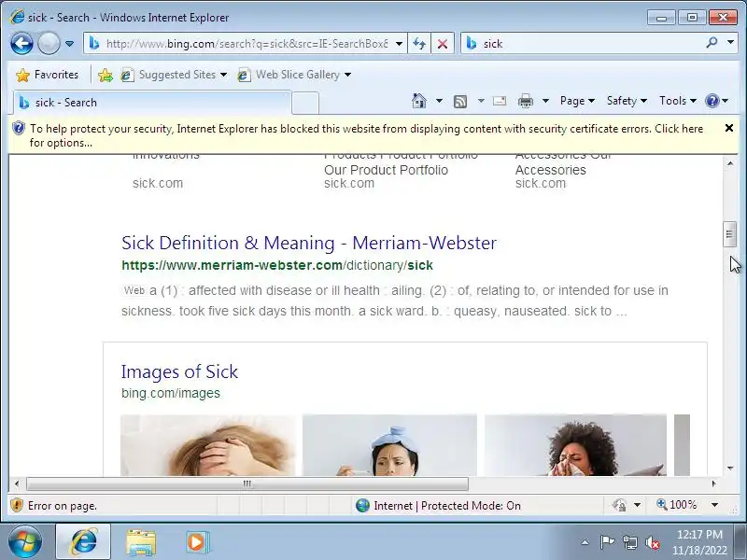Click the vertical scrollbar up arrow
Image resolution: width=747 pixels, height=560 pixels.
pyautogui.click(x=730, y=163)
